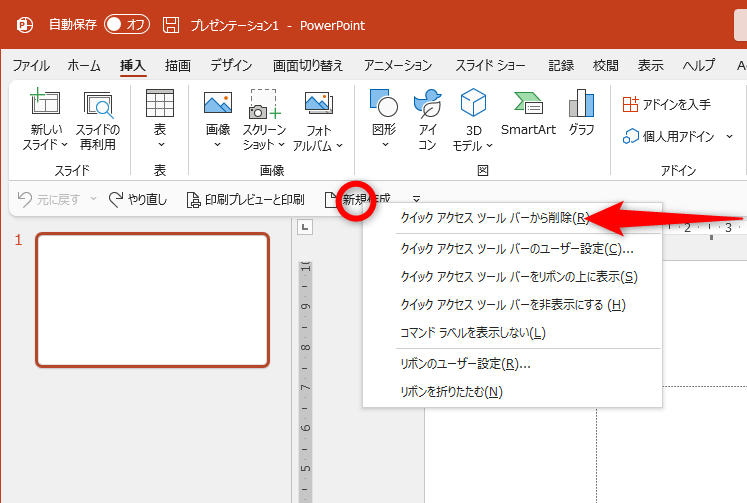Click the 新規作成 new document icon
The height and width of the screenshot is (503, 747).
[330, 200]
